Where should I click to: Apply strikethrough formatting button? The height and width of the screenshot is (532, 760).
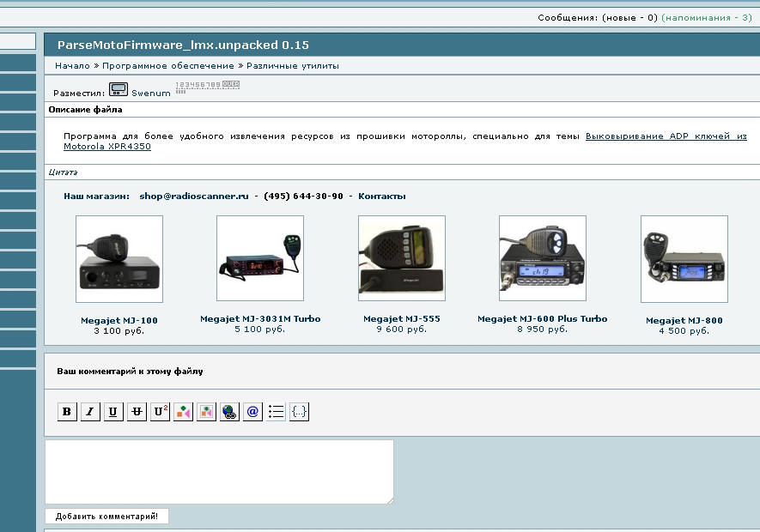tap(137, 412)
